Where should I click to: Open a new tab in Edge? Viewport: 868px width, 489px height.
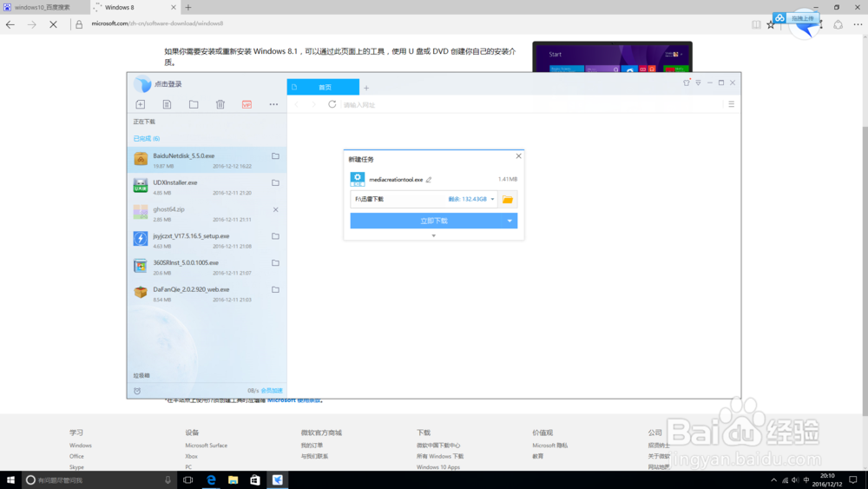[x=188, y=7]
